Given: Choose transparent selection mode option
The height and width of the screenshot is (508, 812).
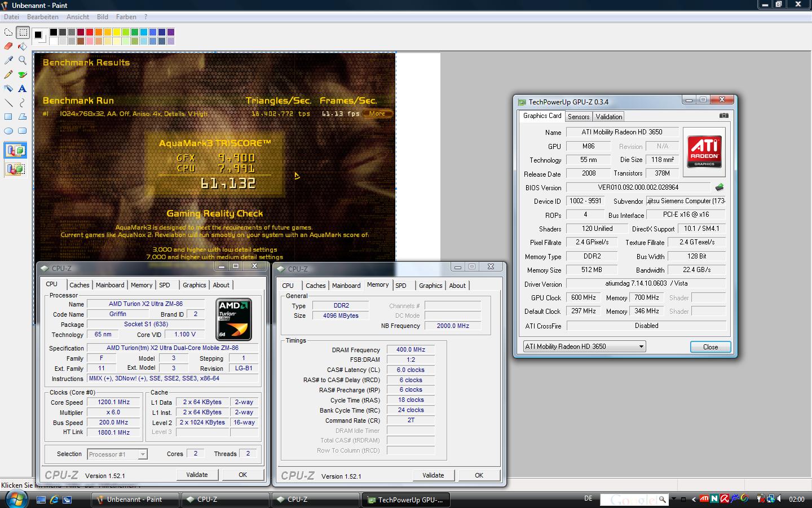Looking at the screenshot, I should (15, 168).
